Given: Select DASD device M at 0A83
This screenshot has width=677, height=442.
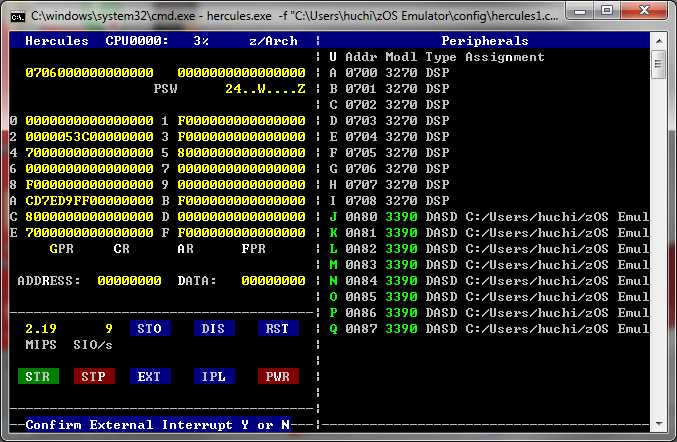Looking at the screenshot, I should click(489, 265).
